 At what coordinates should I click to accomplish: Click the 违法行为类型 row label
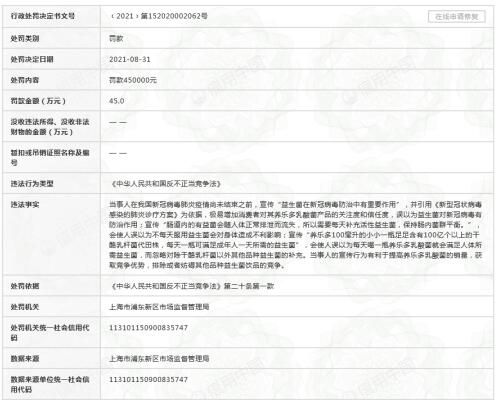(x=32, y=184)
